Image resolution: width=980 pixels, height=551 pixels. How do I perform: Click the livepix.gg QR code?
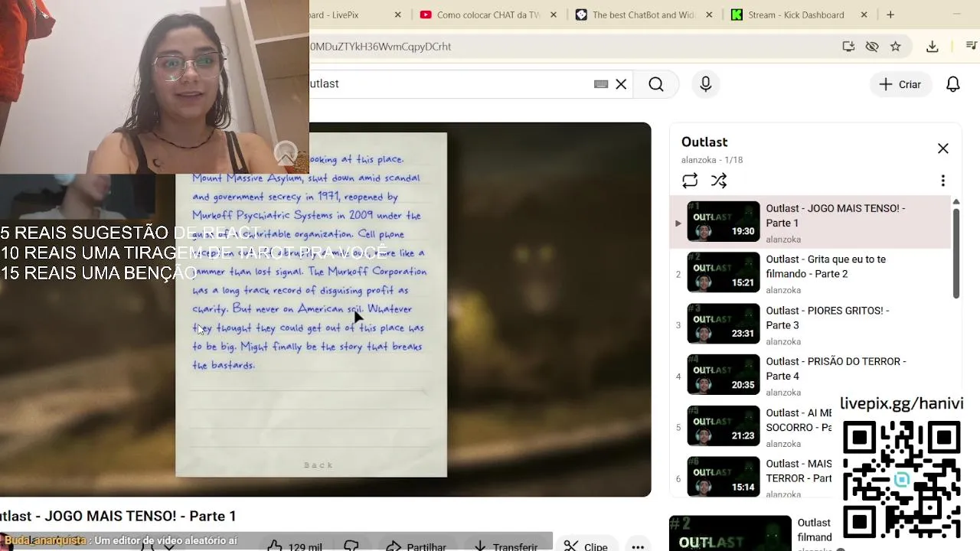coord(902,480)
